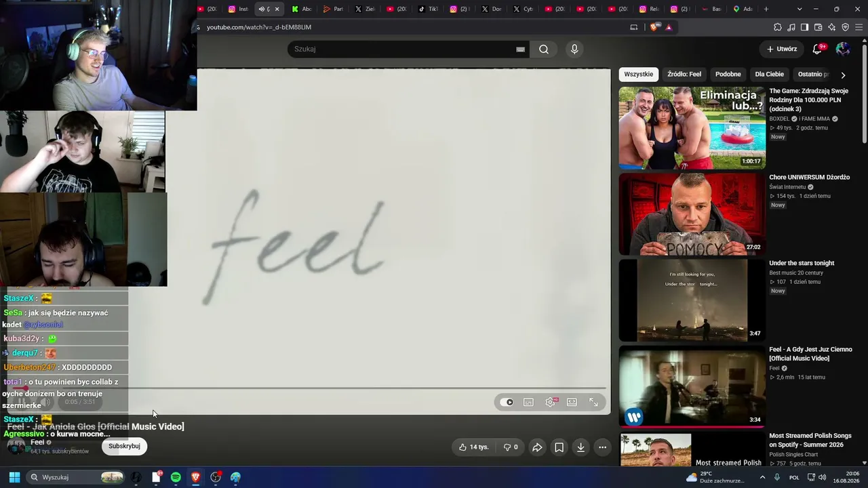Switch to the 'Part' browser tab
This screenshot has height=488, width=868.
334,9
